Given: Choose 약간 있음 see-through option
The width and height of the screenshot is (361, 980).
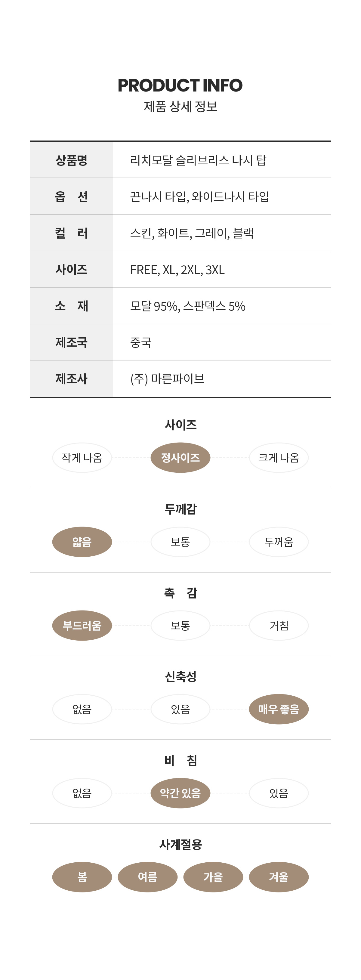Looking at the screenshot, I should [180, 793].
